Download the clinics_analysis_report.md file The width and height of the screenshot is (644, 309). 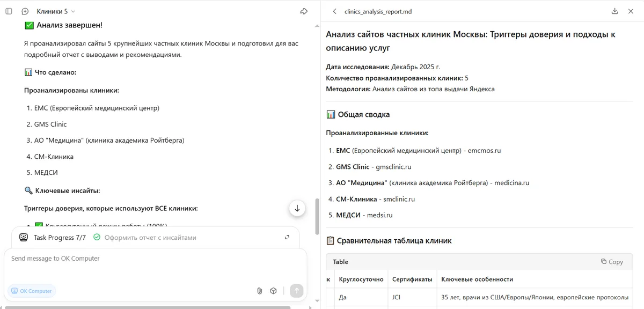[x=615, y=11]
